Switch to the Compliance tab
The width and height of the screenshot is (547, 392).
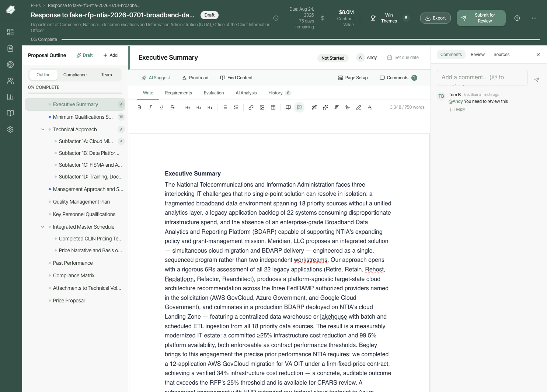pyautogui.click(x=75, y=75)
